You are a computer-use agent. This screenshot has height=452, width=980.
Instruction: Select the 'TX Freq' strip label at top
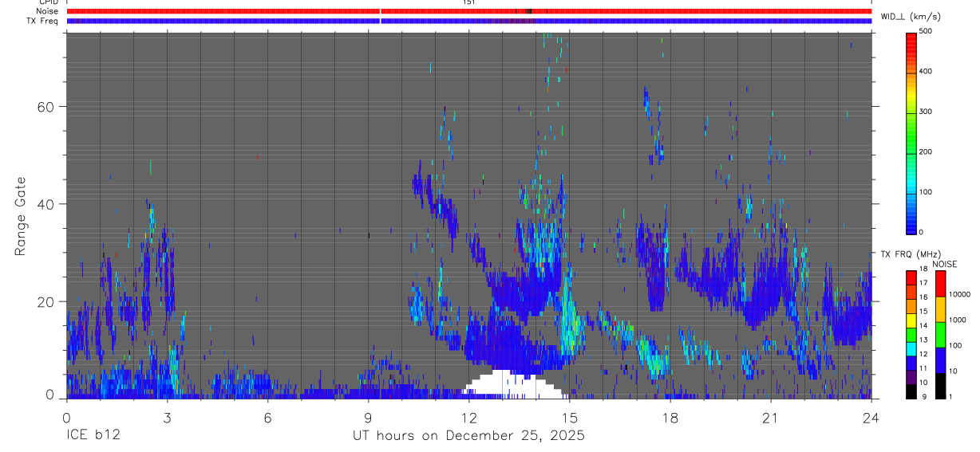(41, 21)
